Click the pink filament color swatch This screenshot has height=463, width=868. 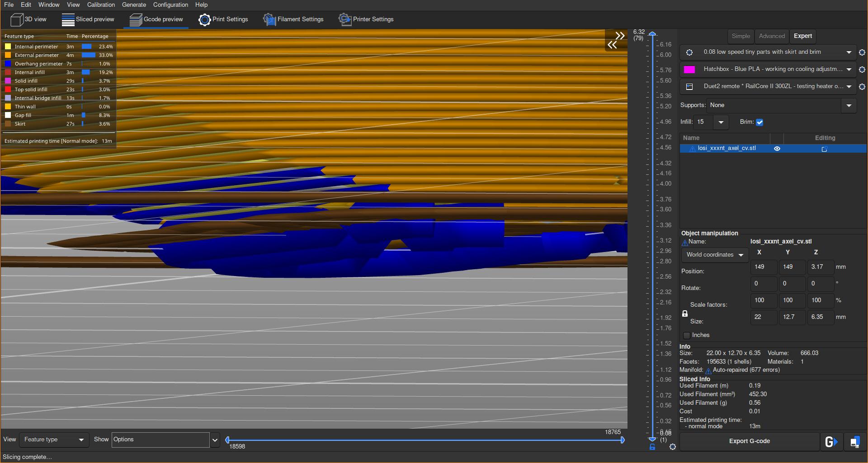pos(689,69)
